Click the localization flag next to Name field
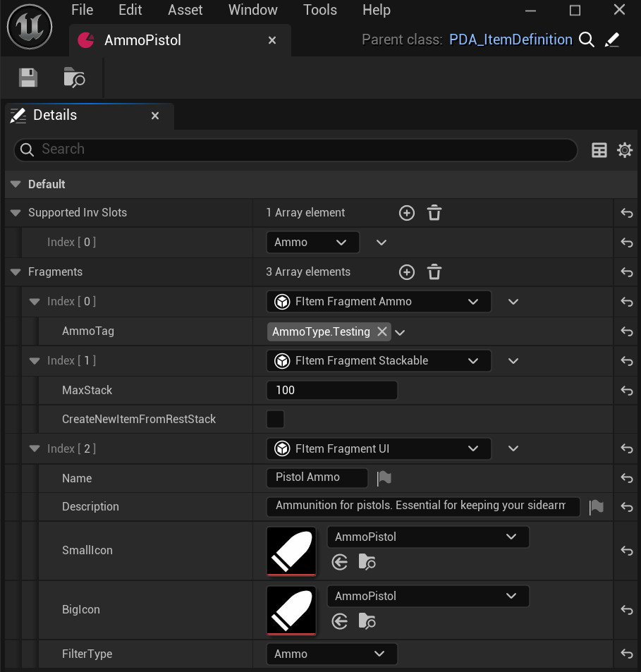641x672 pixels. pos(384,478)
